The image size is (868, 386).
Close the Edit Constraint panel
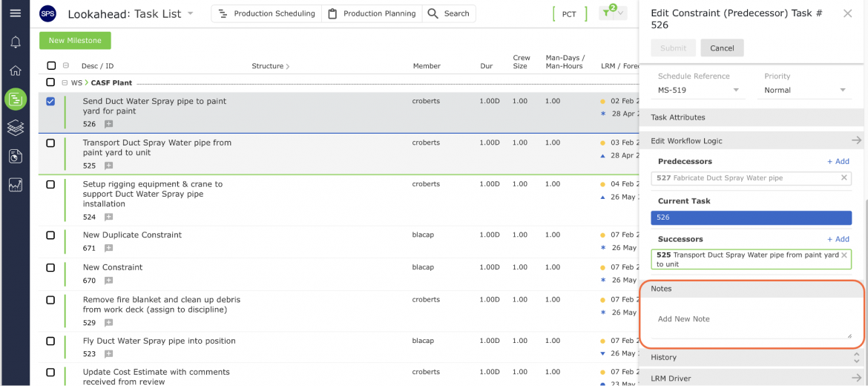(x=847, y=13)
